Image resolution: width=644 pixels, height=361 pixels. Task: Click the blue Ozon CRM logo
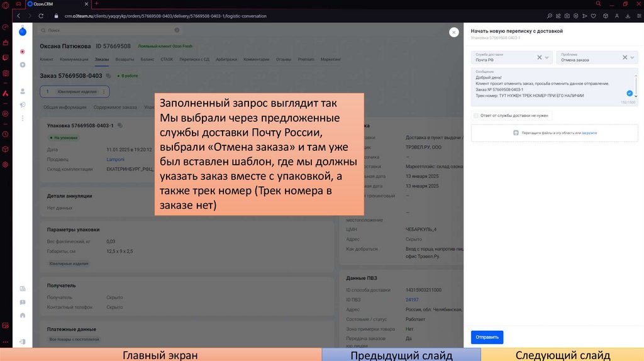[23, 31]
